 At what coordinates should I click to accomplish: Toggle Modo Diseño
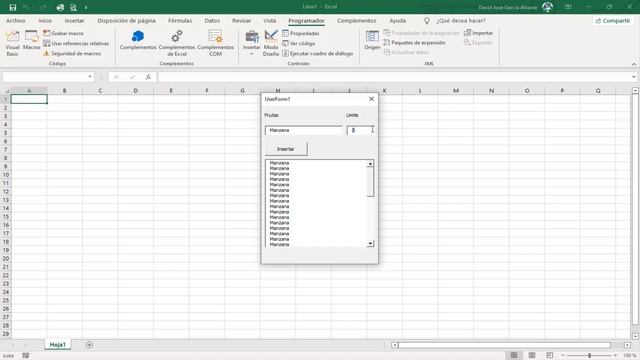point(271,43)
